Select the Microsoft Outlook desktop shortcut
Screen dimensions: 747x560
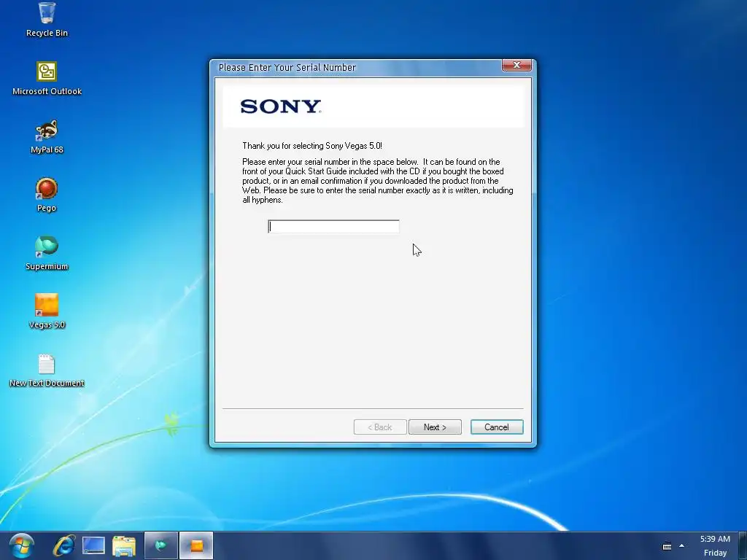click(x=47, y=77)
